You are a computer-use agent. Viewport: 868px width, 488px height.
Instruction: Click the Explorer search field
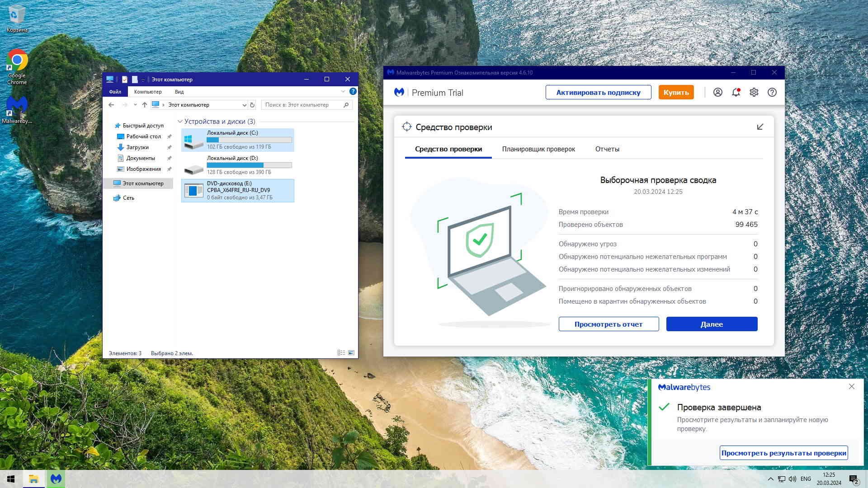(x=302, y=105)
